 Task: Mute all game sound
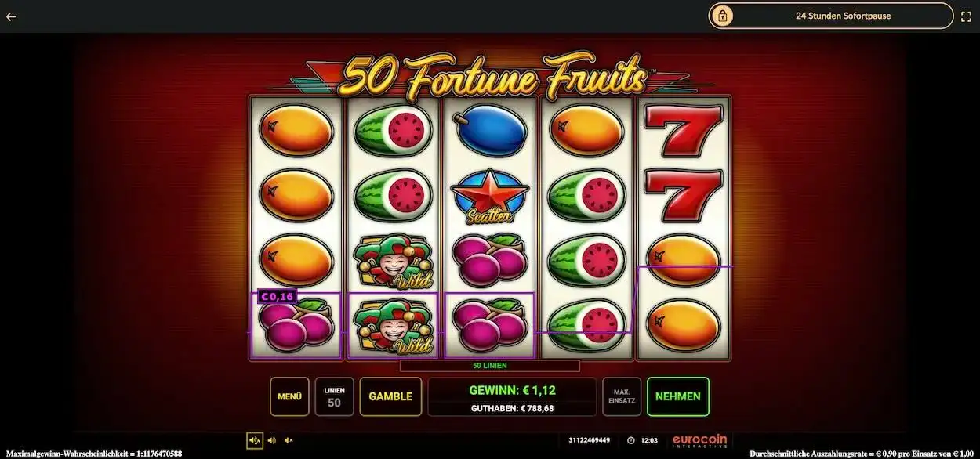point(289,440)
